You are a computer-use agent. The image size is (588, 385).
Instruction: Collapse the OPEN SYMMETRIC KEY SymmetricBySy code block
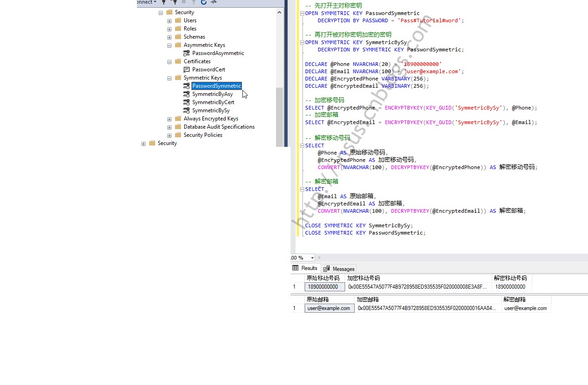click(302, 42)
